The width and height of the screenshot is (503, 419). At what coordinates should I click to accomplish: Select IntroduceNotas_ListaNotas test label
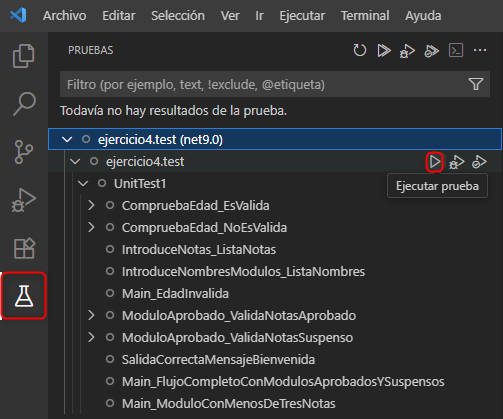click(199, 250)
